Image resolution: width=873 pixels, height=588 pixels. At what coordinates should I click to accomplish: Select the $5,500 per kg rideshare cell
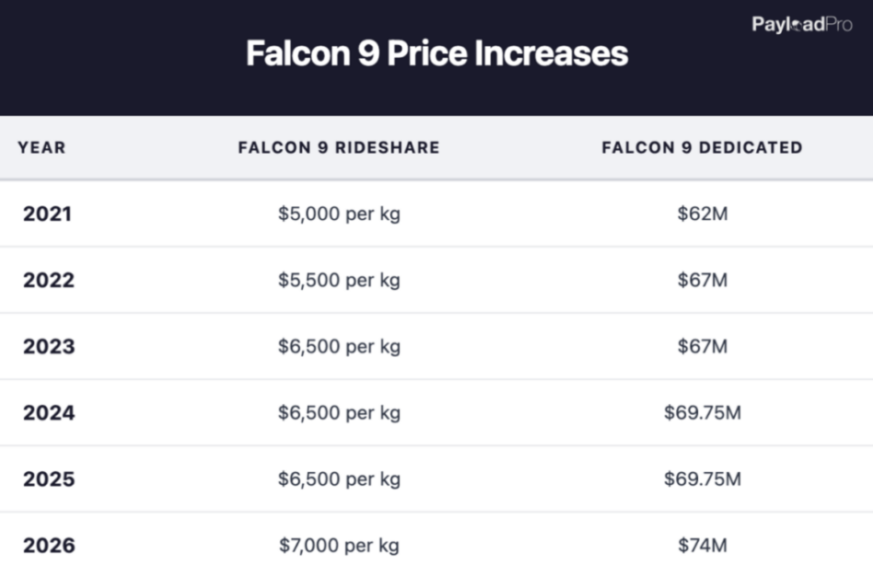pos(339,281)
